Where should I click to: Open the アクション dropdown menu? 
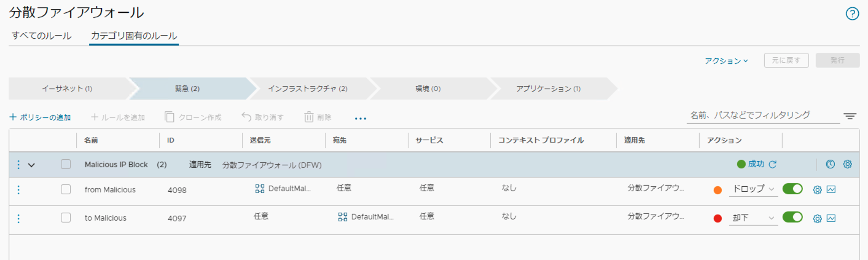point(726,61)
